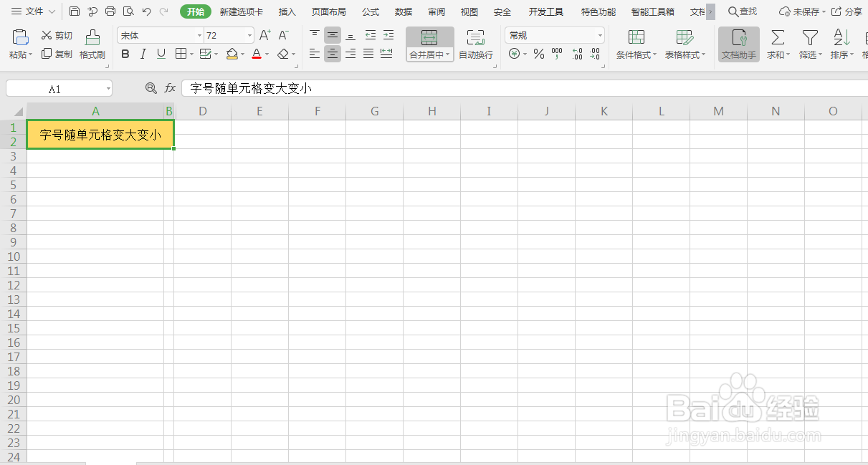The width and height of the screenshot is (868, 465).
Task: Toggle horizontal center alignment
Action: 333,54
